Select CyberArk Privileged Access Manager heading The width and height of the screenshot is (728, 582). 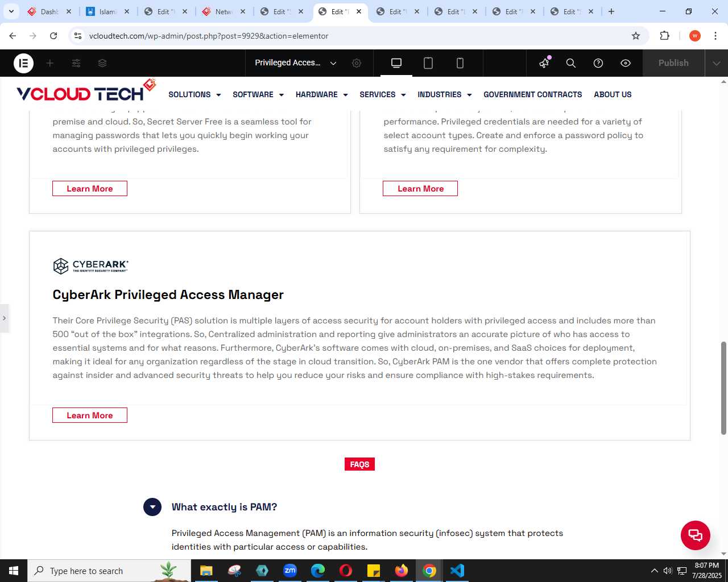(x=168, y=294)
